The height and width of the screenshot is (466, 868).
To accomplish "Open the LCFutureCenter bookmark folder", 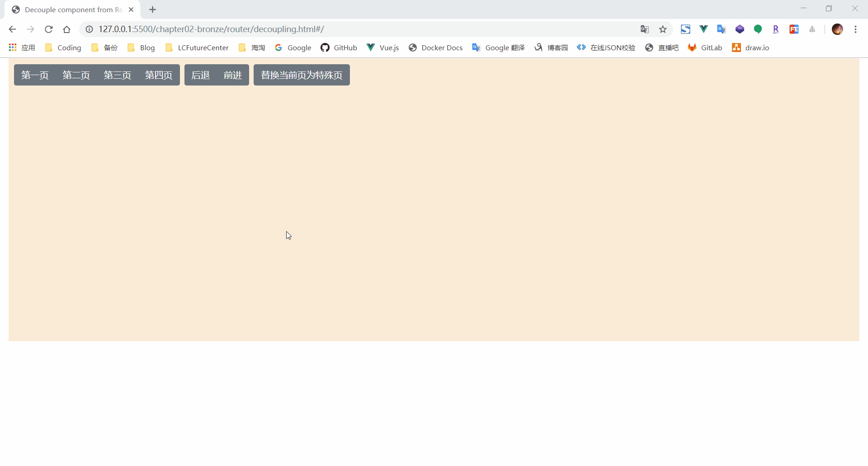I will [x=197, y=48].
